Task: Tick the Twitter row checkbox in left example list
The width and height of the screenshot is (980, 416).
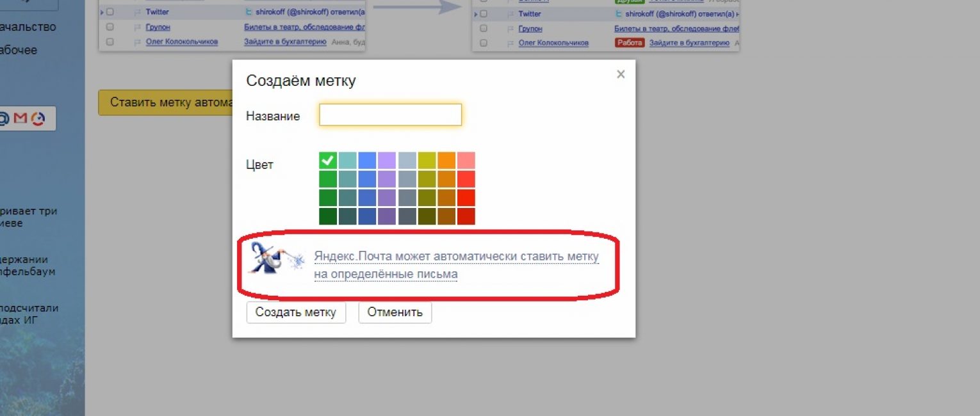Action: point(110,12)
